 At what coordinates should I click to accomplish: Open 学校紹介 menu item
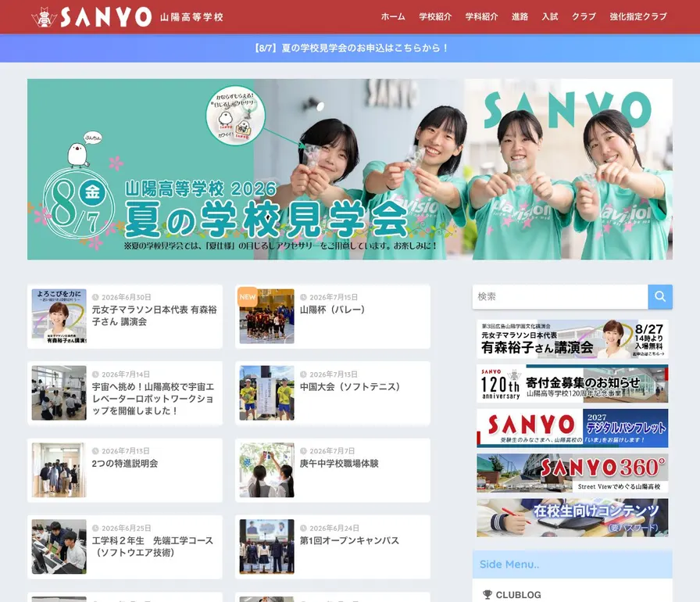point(435,17)
